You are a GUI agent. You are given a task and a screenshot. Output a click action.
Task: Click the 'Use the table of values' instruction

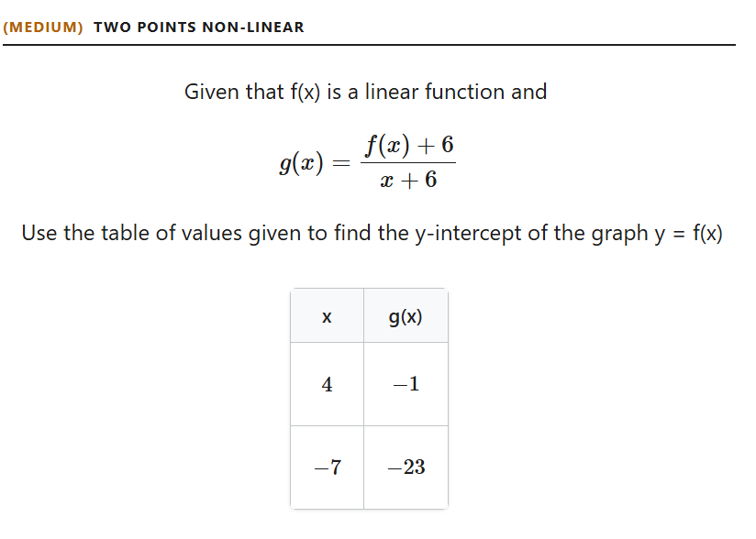(372, 233)
